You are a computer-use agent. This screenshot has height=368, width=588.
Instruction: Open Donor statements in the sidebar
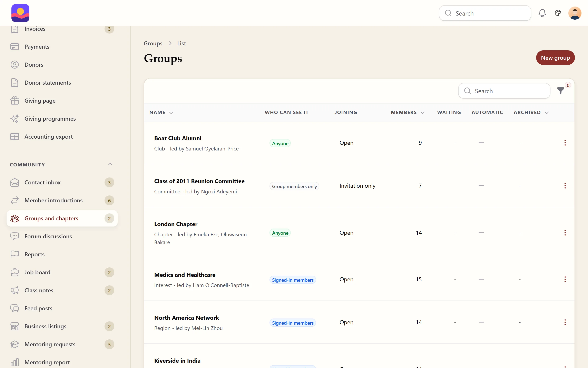[x=62, y=83]
